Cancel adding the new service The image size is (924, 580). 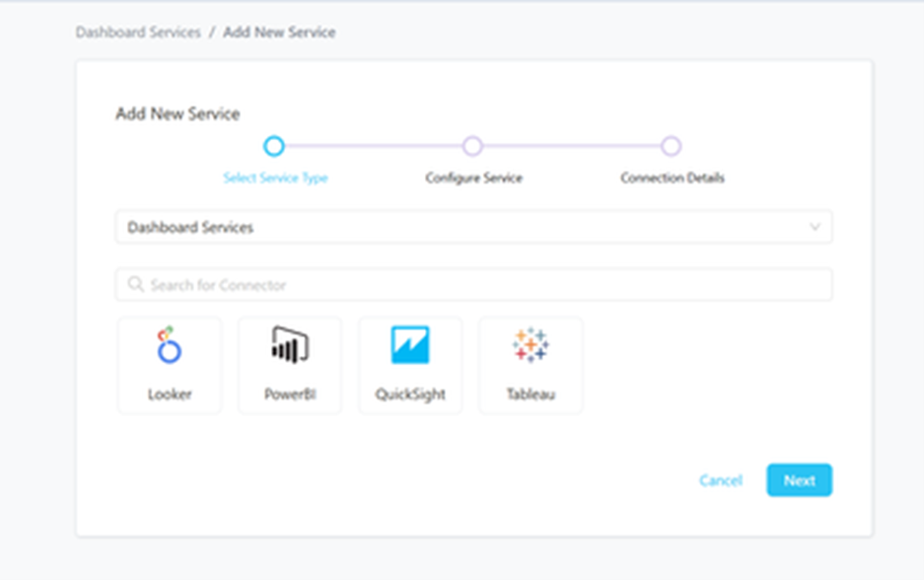[720, 480]
